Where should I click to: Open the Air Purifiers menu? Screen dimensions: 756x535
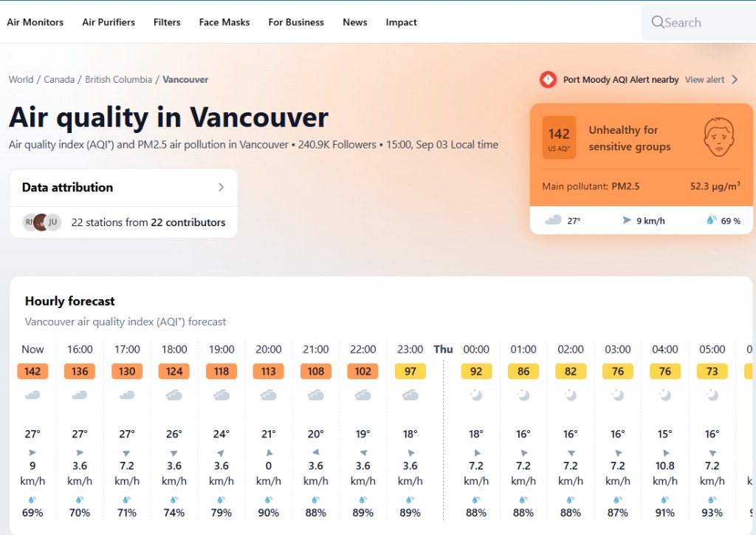point(109,22)
